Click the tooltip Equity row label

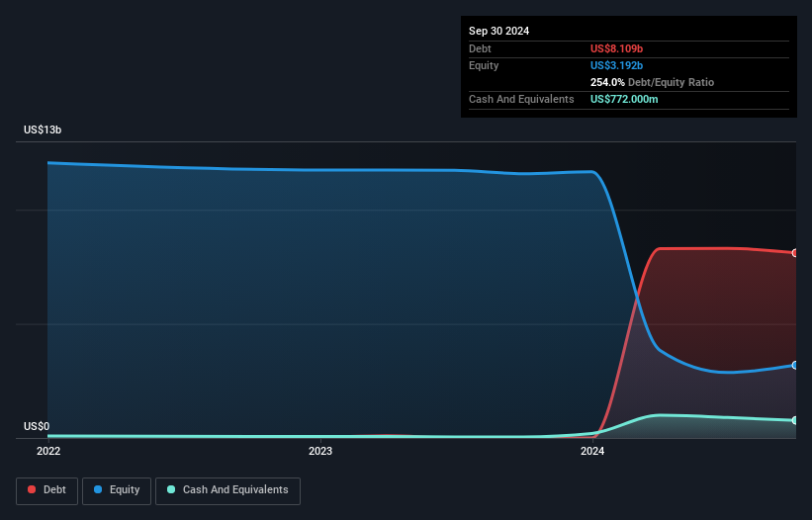tap(484, 65)
